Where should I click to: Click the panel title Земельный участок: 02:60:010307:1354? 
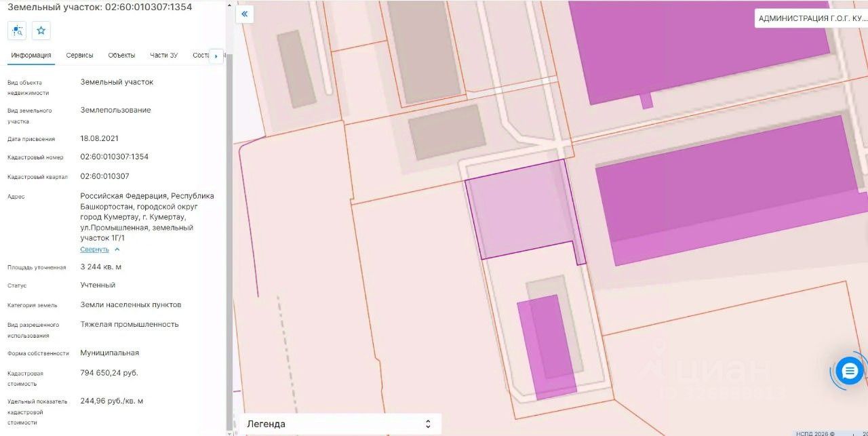100,7
